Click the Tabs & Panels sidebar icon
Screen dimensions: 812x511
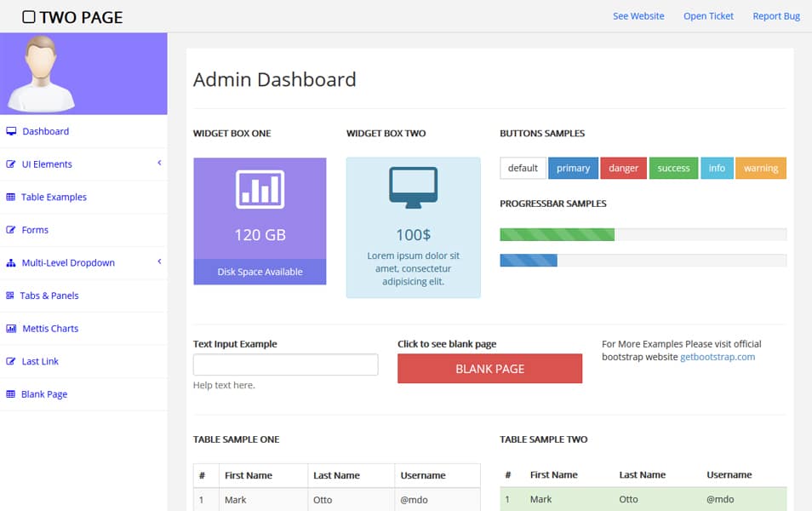(x=12, y=296)
